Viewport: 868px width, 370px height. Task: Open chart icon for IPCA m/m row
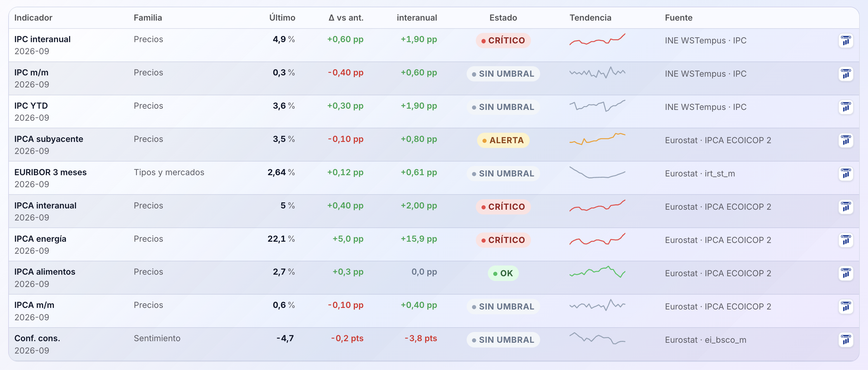(x=846, y=307)
